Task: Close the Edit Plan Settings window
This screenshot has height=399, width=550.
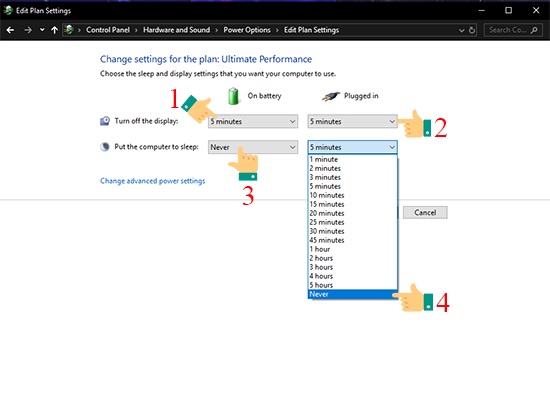Action: click(536, 11)
